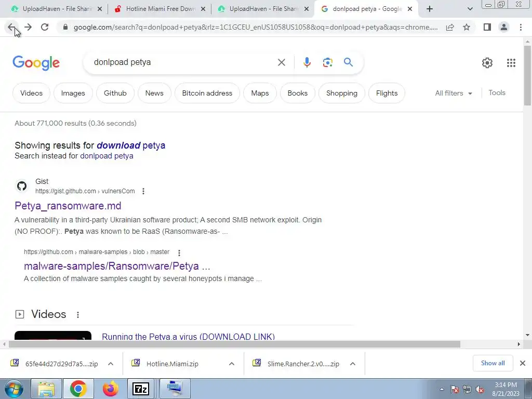Open the Chrome three-dot menu
This screenshot has width=532, height=399.
click(521, 27)
